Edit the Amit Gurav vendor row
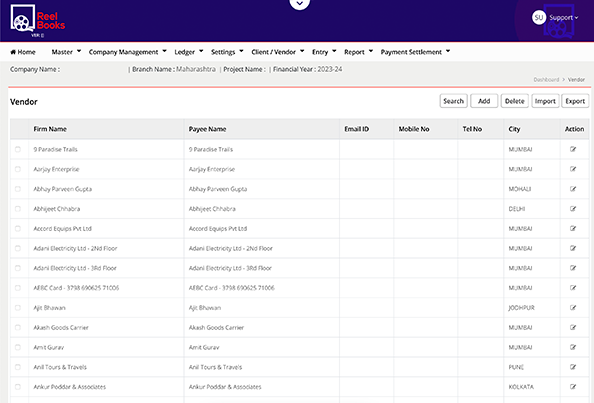594x403 pixels. pyautogui.click(x=573, y=347)
